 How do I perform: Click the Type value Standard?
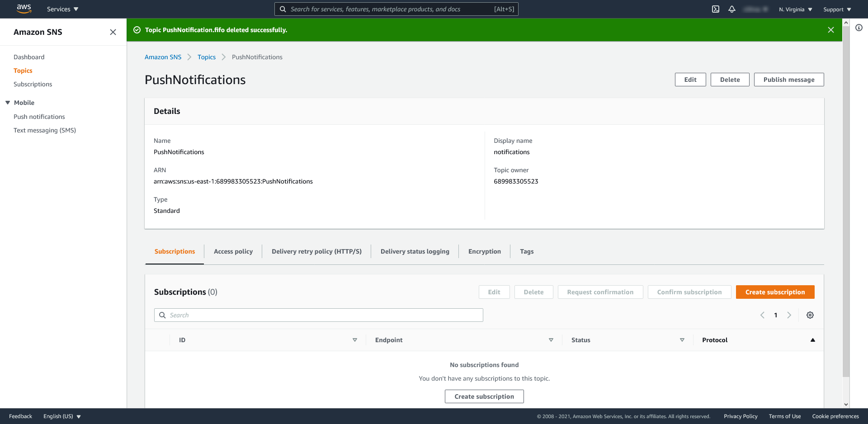tap(167, 211)
